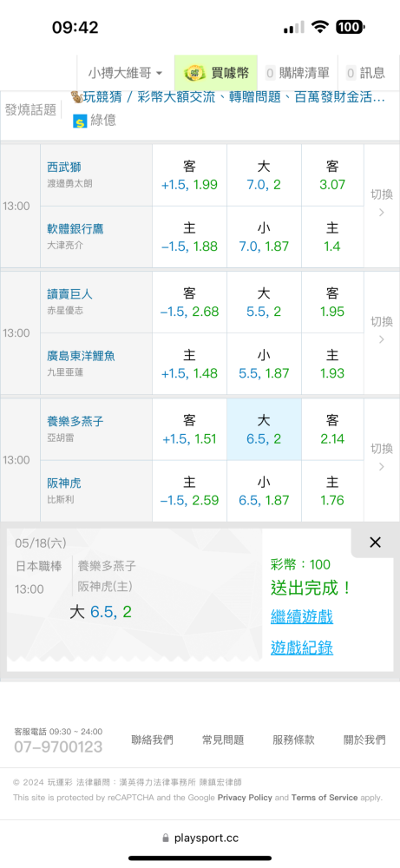Select 客 +1.5, 1.99 for 西武獅
400x868 pixels.
pyautogui.click(x=189, y=175)
